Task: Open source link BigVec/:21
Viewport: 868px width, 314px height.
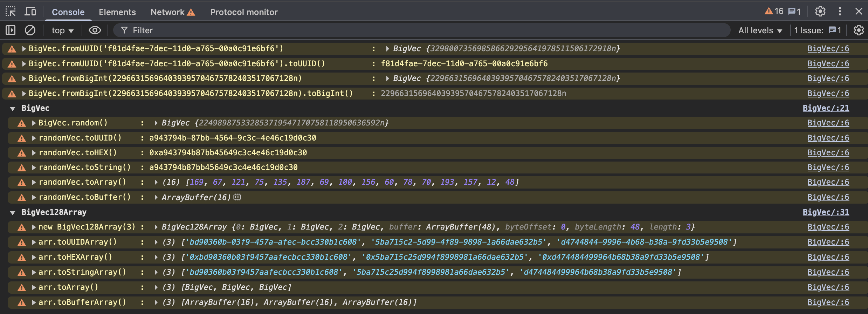Action: point(826,108)
